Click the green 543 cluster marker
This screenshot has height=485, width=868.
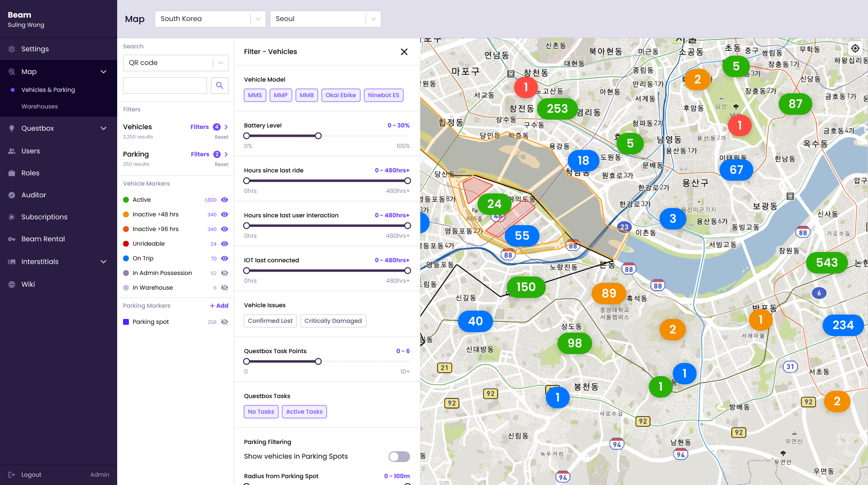point(827,263)
